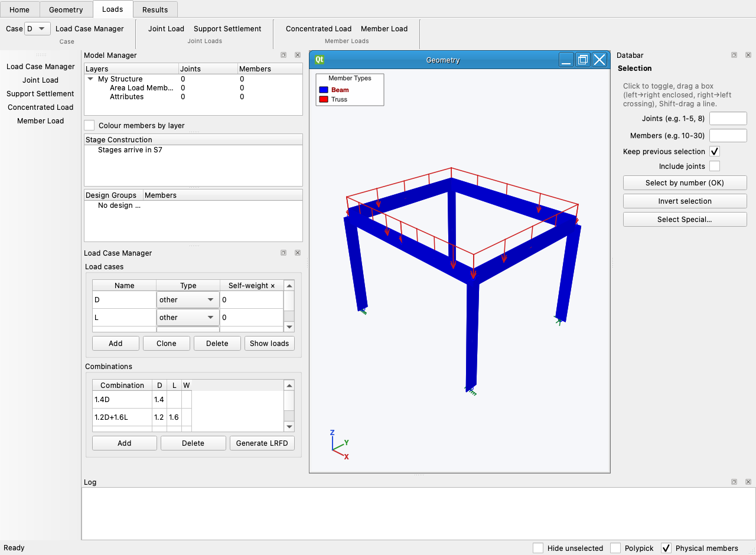This screenshot has height=555, width=756.
Task: Click Joint Load in ribbon
Action: coord(166,28)
